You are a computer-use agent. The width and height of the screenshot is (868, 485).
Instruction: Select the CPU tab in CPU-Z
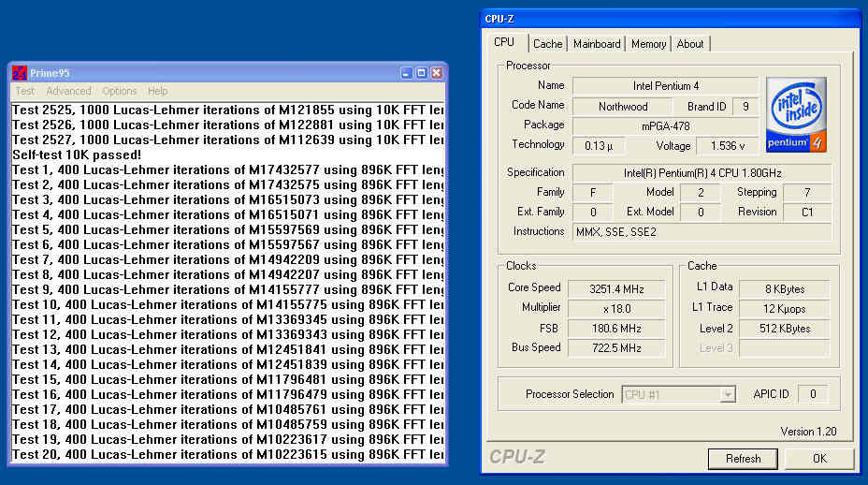click(504, 42)
